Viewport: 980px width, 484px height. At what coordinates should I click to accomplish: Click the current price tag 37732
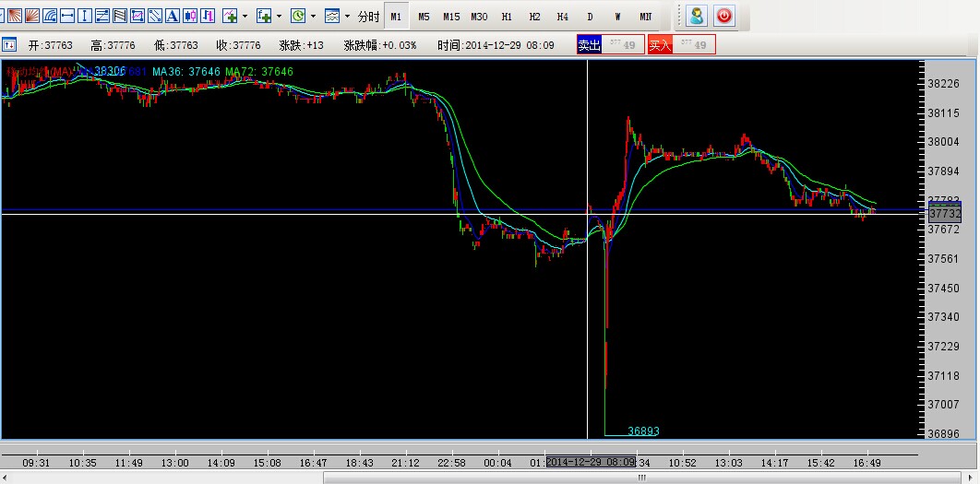(x=944, y=214)
